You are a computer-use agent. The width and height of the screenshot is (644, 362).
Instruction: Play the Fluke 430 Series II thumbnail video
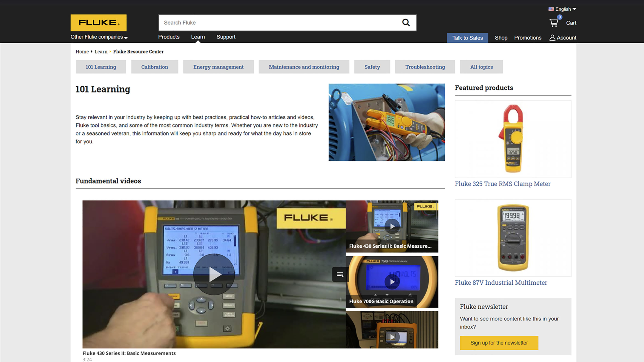(392, 226)
